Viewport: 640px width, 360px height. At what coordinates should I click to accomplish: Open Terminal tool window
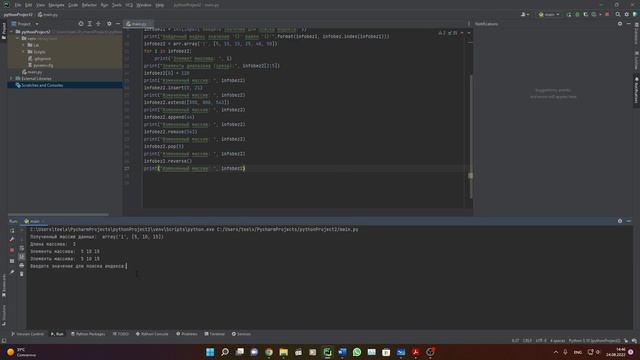(x=214, y=334)
